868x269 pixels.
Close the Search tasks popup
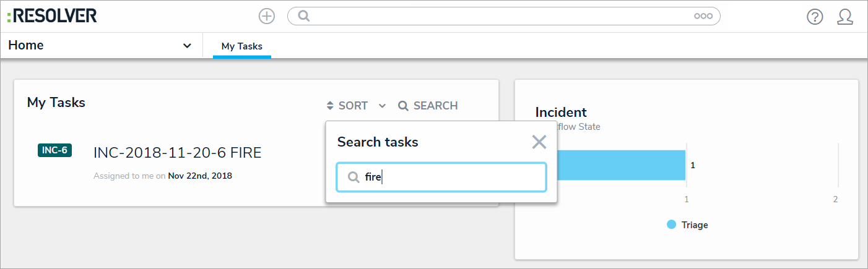[x=539, y=142]
